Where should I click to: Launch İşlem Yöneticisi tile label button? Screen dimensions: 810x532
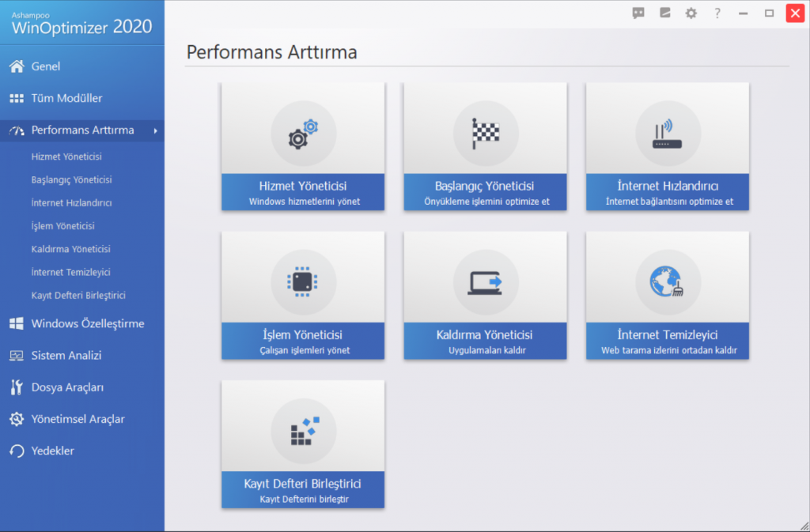(303, 341)
